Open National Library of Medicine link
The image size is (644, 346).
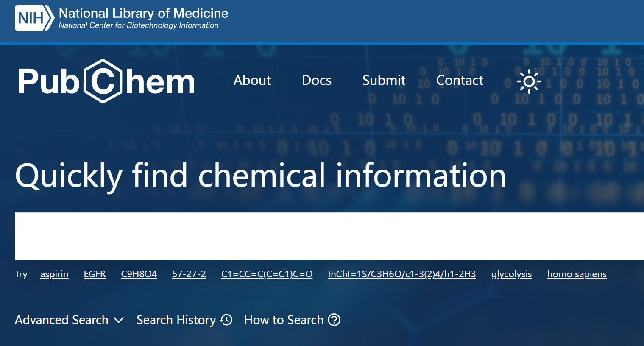coord(143,13)
